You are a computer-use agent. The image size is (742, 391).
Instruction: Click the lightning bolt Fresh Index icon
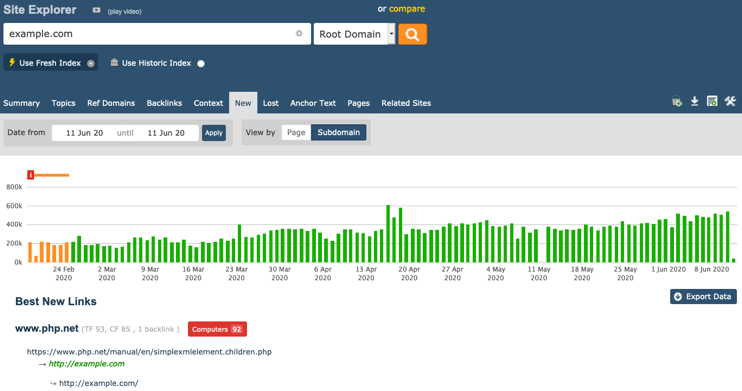pyautogui.click(x=12, y=62)
